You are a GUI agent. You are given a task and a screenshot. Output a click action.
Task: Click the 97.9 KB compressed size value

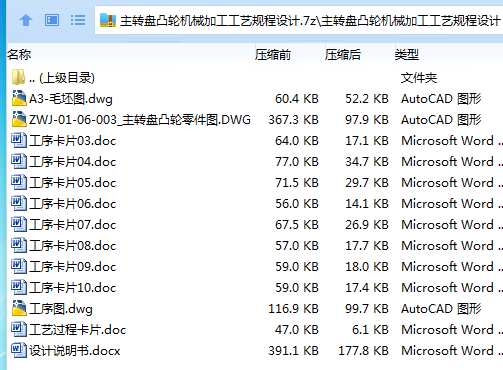(367, 120)
